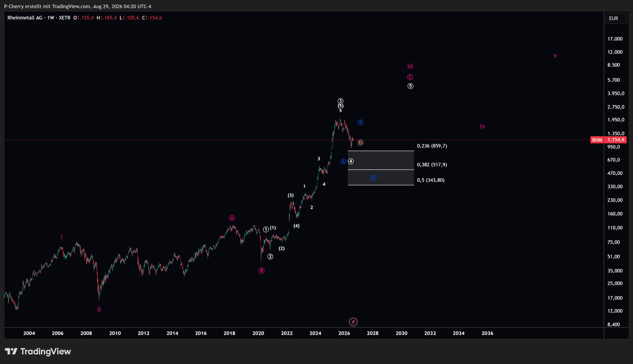Viewport: 633px width, 364px height.
Task: Select the white circled 3 wave label
Action: pyautogui.click(x=340, y=101)
